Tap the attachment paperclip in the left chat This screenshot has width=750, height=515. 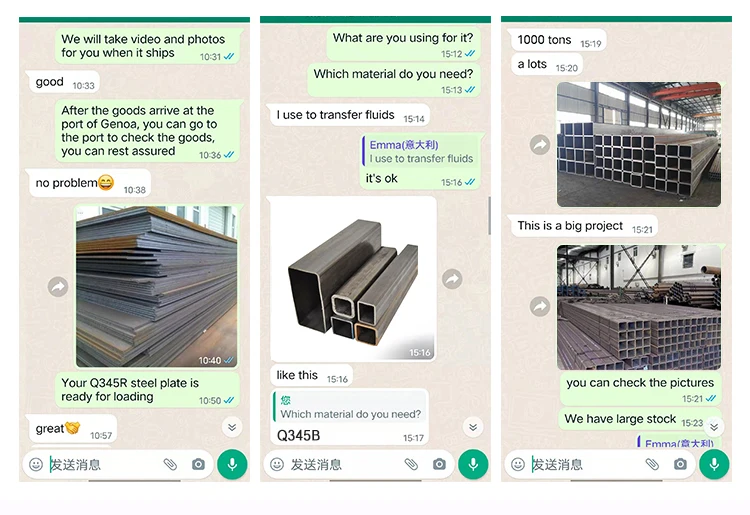(170, 464)
